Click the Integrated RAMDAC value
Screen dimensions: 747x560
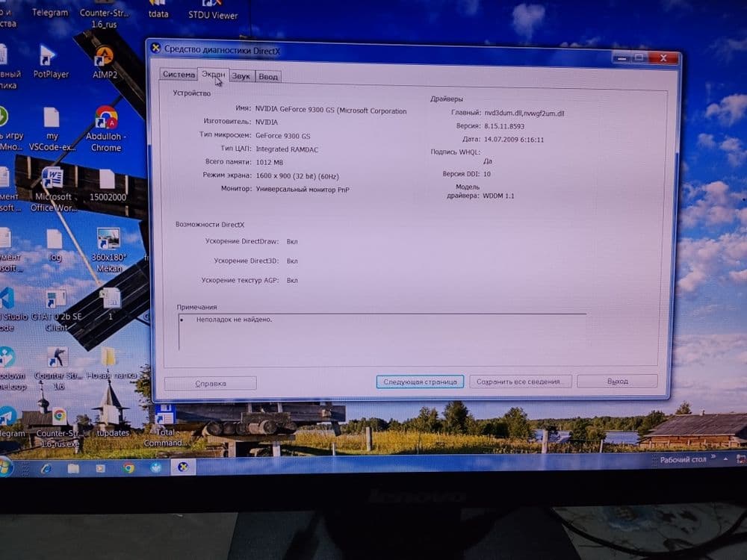[287, 149]
